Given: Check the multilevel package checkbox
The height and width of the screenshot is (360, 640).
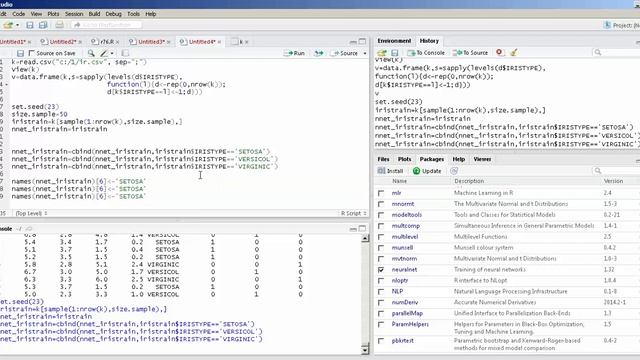Looking at the screenshot, I should [x=381, y=237].
